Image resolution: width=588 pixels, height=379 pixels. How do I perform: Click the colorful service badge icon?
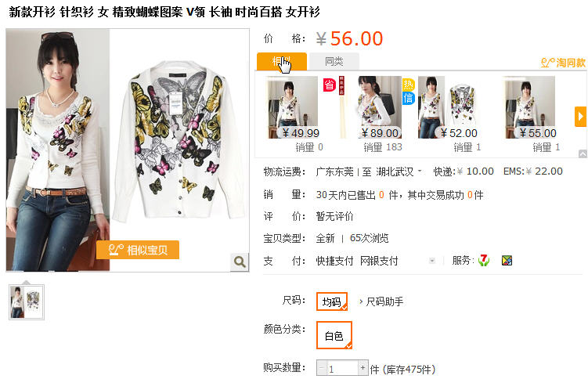pyautogui.click(x=507, y=260)
